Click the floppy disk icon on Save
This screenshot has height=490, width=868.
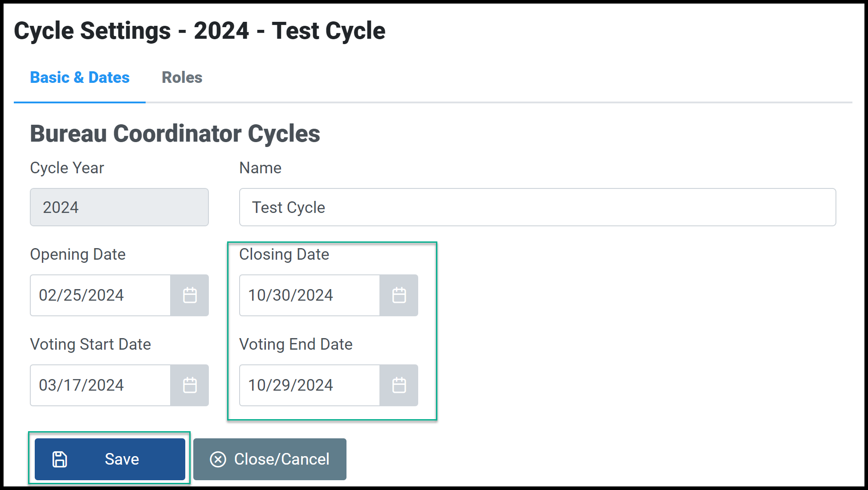tap(60, 459)
